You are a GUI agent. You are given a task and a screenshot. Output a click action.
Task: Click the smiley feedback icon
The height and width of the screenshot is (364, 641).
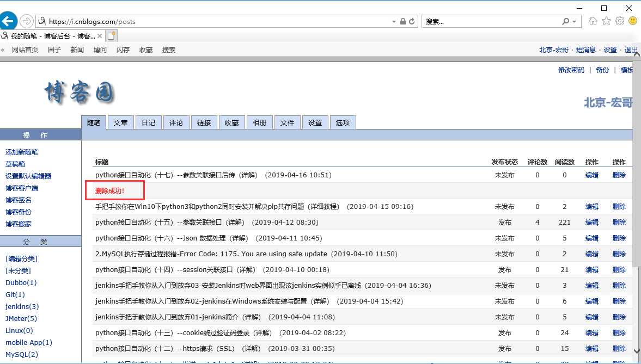[x=633, y=21]
